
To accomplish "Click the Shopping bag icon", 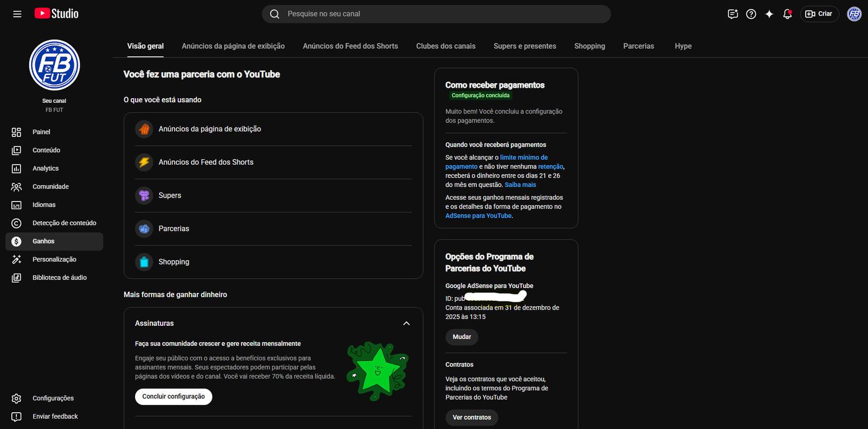I will [144, 262].
